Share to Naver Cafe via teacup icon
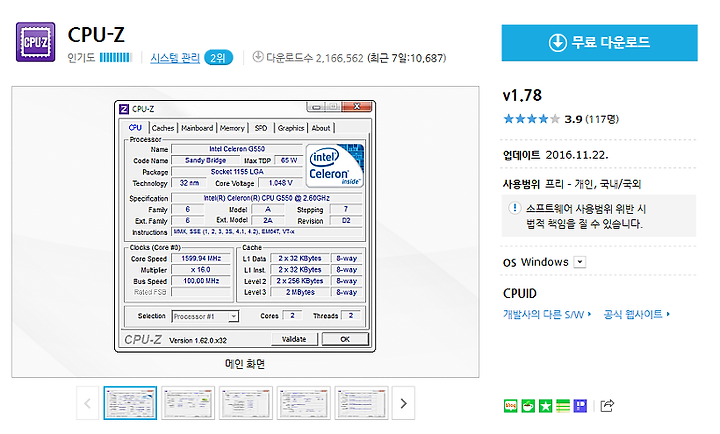Screen dimensions: 720x434 click(x=528, y=406)
